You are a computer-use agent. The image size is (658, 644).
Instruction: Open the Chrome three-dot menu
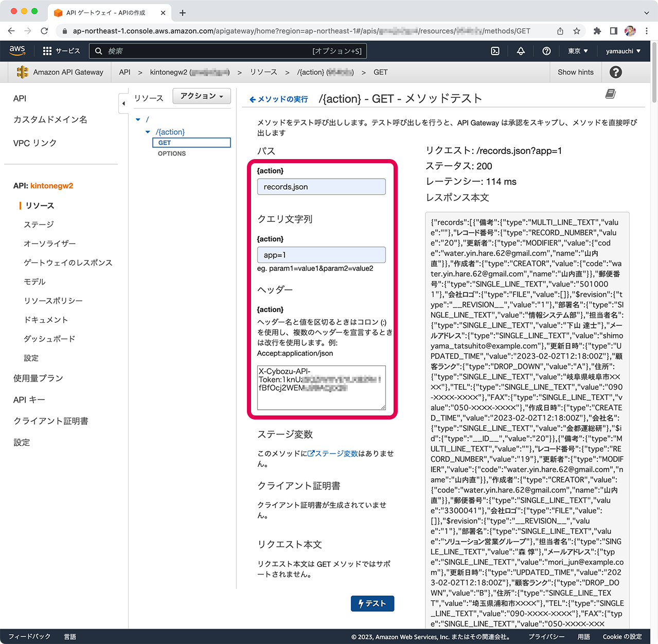tap(647, 31)
